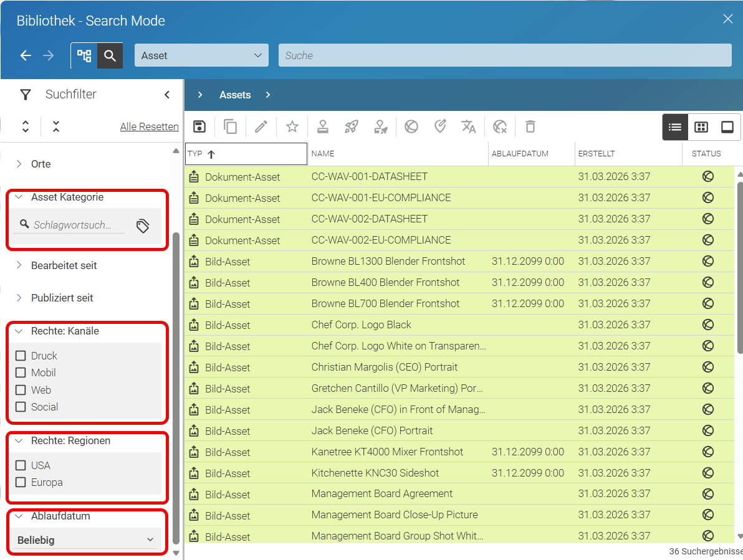Open the Ablaufdatum Beliebig dropdown
This screenshot has width=743, height=560.
pos(86,539)
